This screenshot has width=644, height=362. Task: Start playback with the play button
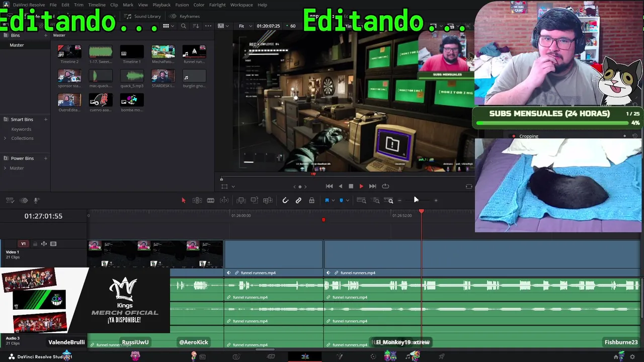(361, 186)
